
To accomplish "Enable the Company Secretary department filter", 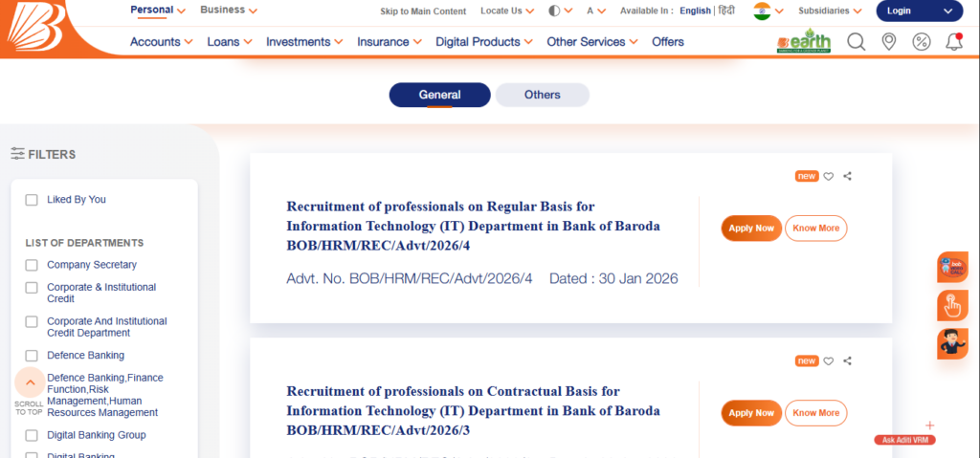I will click(32, 265).
